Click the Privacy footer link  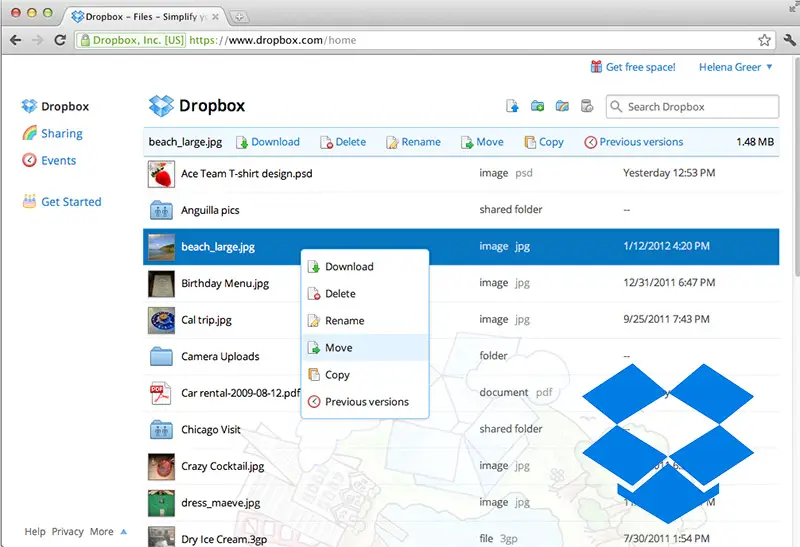coord(67,532)
